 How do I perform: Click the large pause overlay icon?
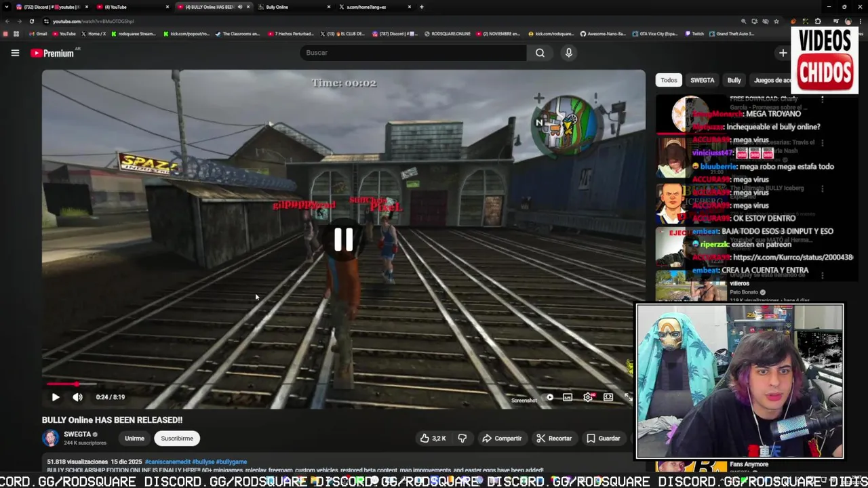[x=343, y=239]
